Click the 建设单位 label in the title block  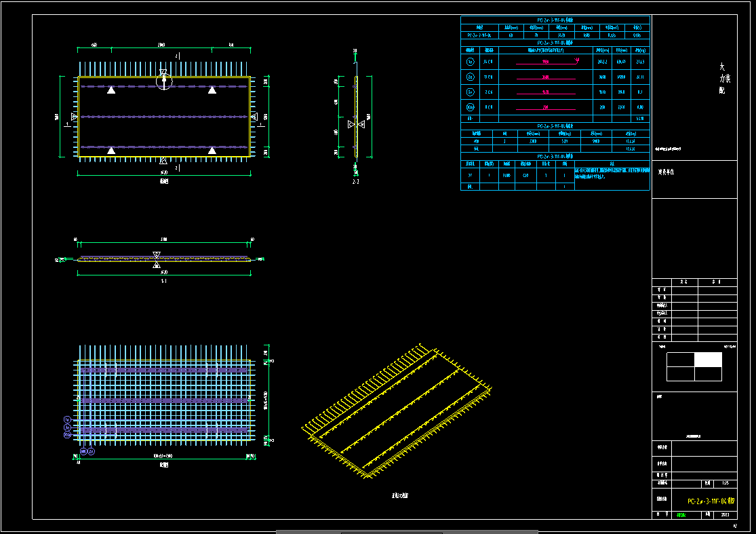666,172
